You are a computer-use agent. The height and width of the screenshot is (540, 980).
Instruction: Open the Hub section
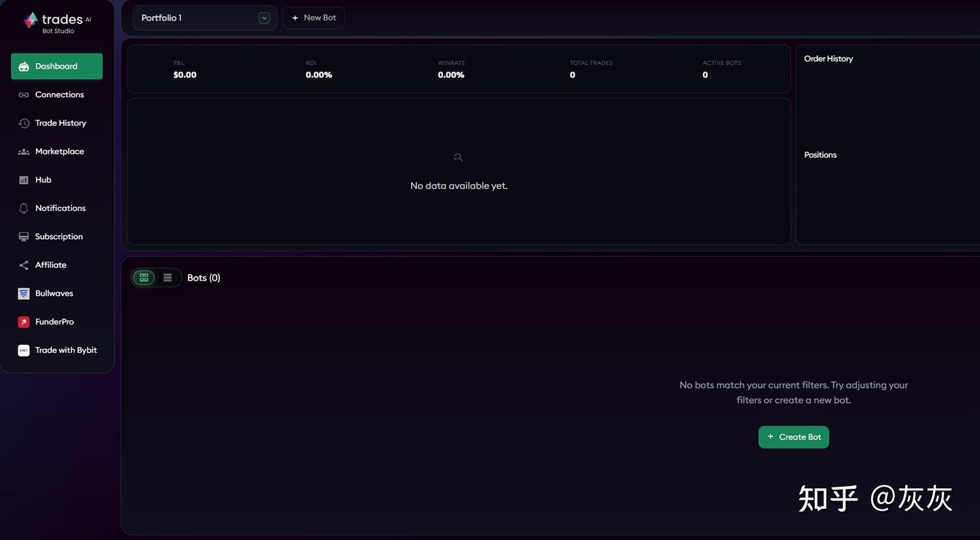pyautogui.click(x=56, y=180)
